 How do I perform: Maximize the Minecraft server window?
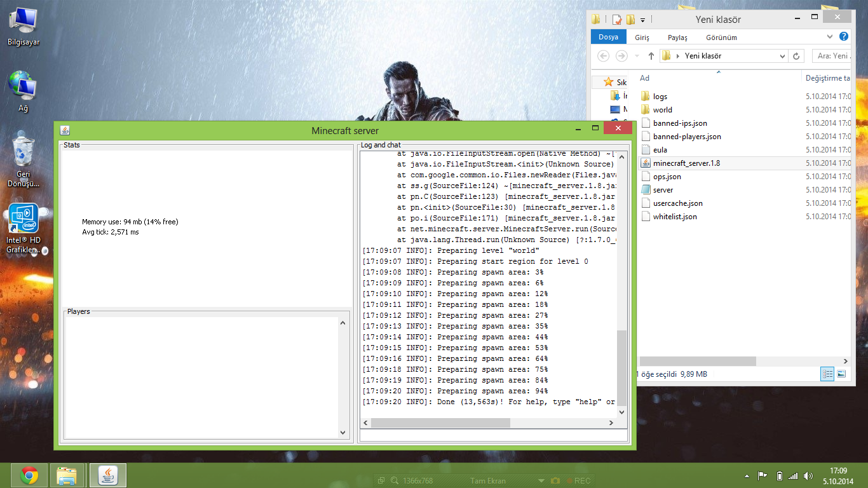point(595,128)
